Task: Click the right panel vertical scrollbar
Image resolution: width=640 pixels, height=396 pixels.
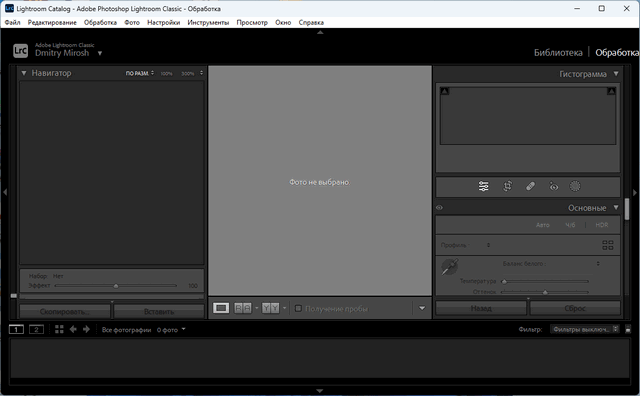Action: pyautogui.click(x=627, y=209)
